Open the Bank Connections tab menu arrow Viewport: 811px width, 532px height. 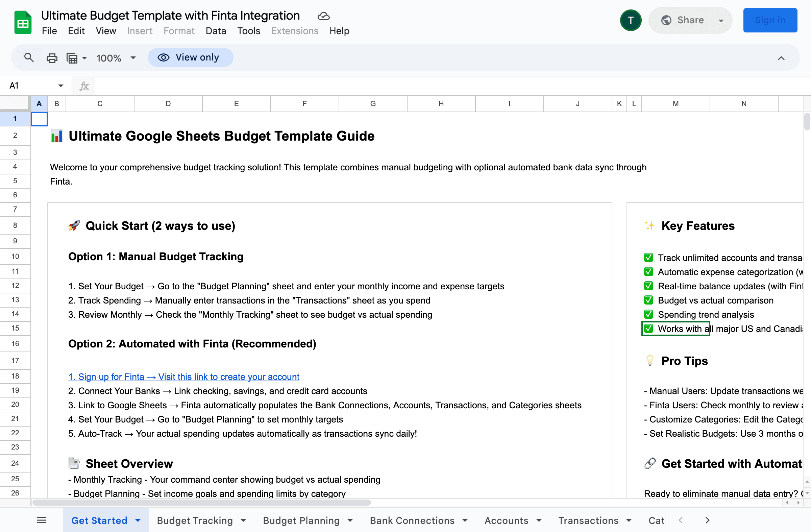pyautogui.click(x=465, y=521)
